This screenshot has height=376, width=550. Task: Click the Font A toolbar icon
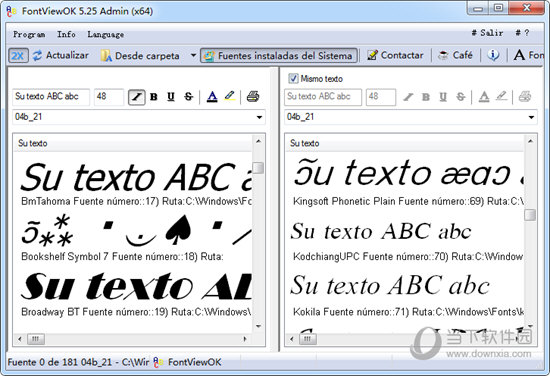[519, 55]
